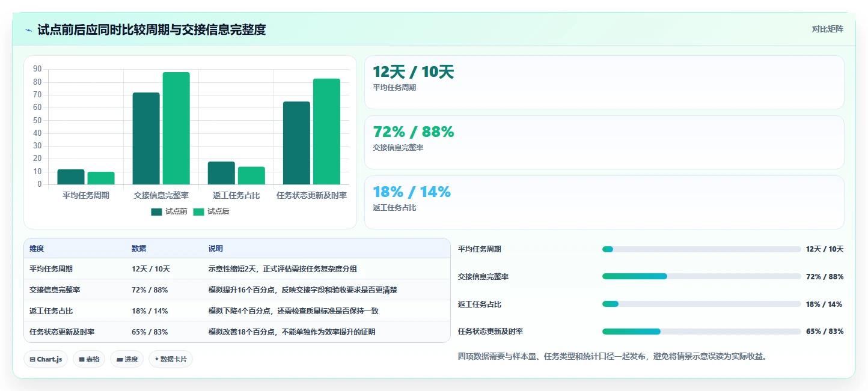Click the 试点后 bar for 交接信息完整率
The width and height of the screenshot is (868, 391).
tap(176, 129)
